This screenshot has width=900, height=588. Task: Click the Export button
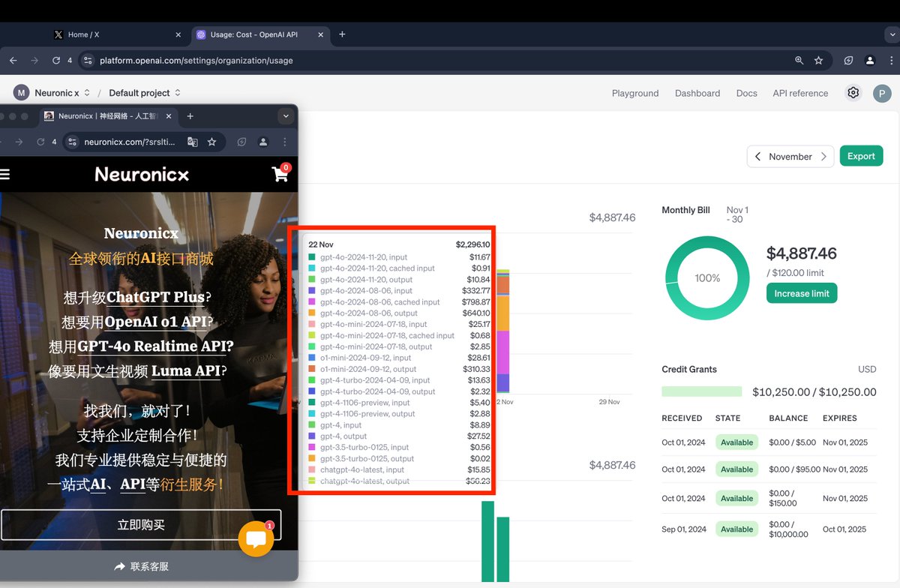click(861, 156)
